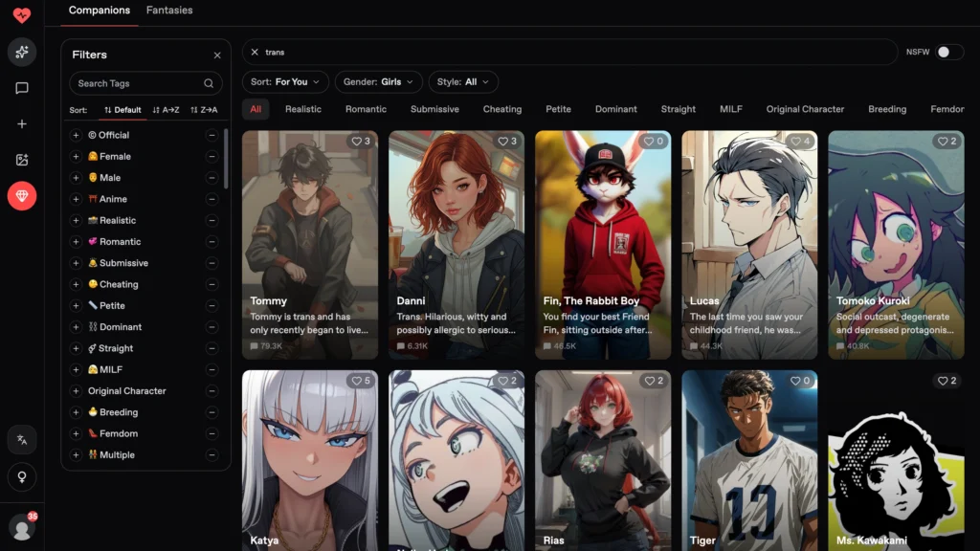Click the plus create icon in sidebar
980x551 pixels.
(x=22, y=123)
